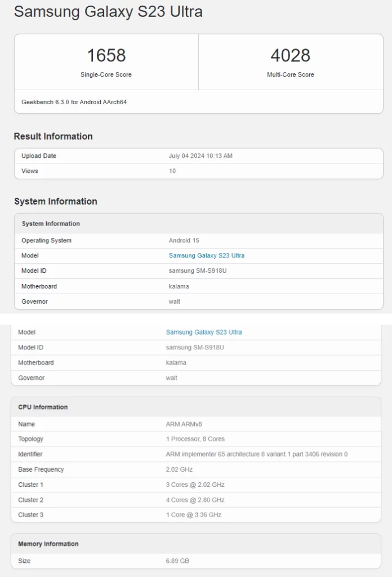
Task: Click the Cluster 2 label
Action: (30, 500)
